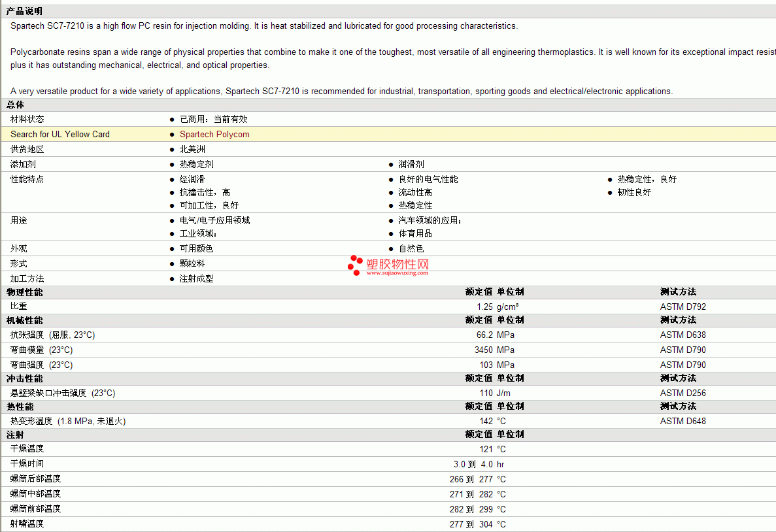Click the 射嘴温度 row label
Image resolution: width=776 pixels, height=532 pixels.
pyautogui.click(x=27, y=523)
